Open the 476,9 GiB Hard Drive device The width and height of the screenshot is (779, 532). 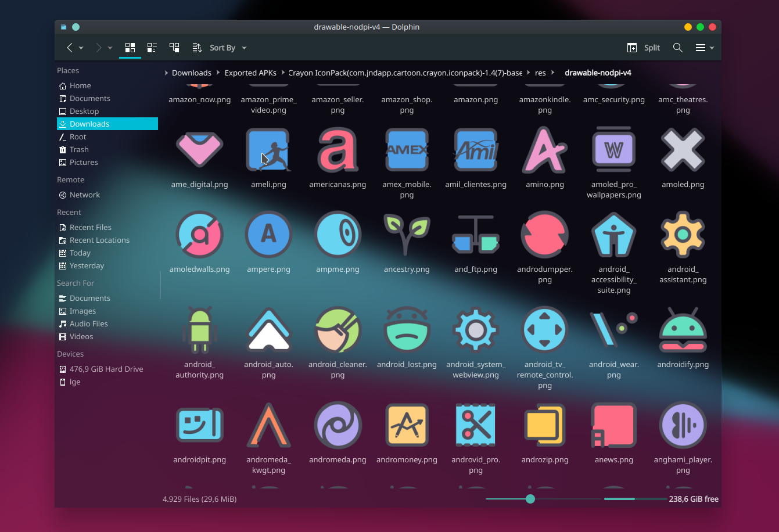coord(107,369)
